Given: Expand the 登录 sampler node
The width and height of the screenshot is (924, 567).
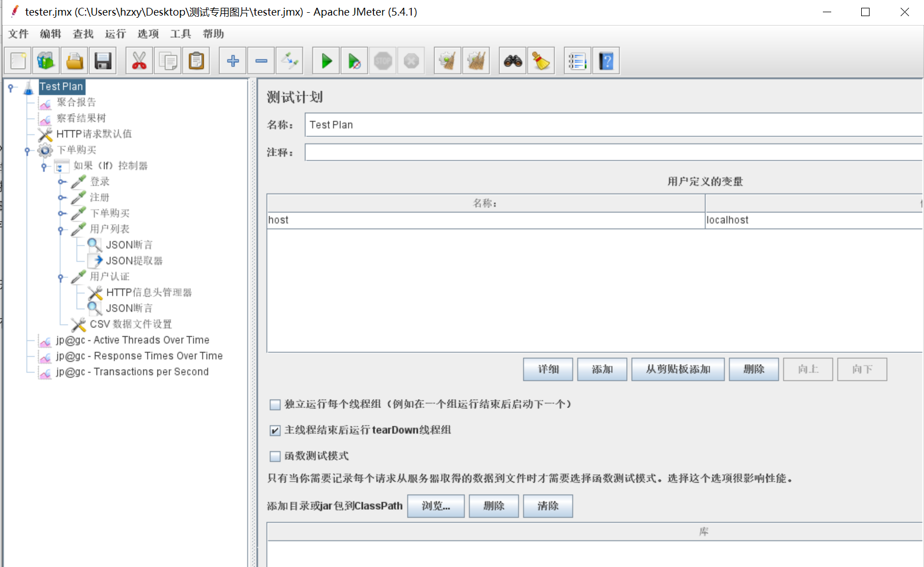Looking at the screenshot, I should (x=62, y=182).
